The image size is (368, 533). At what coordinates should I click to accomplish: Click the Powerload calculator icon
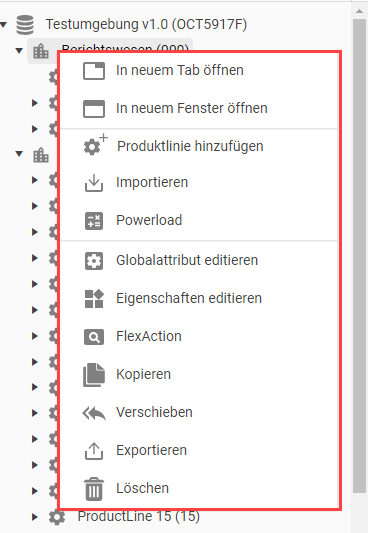(x=94, y=221)
